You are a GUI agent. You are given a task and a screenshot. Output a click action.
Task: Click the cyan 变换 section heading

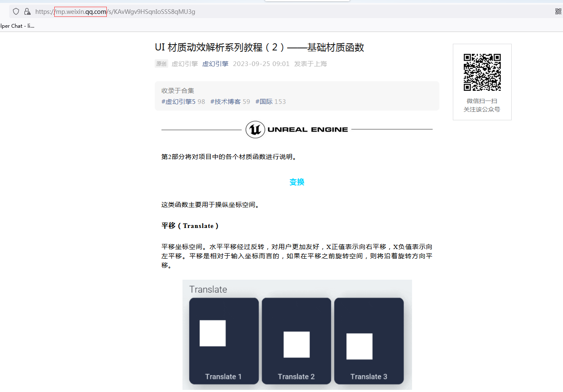click(x=297, y=182)
